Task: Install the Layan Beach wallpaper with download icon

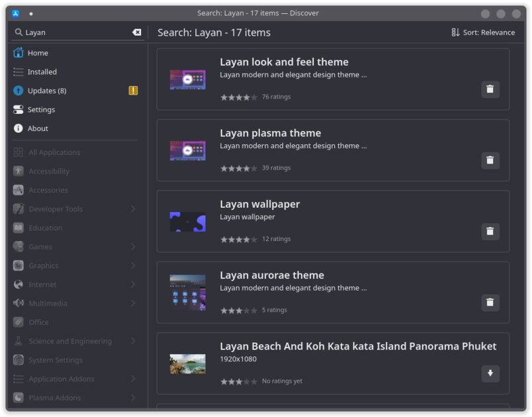Action: point(490,374)
